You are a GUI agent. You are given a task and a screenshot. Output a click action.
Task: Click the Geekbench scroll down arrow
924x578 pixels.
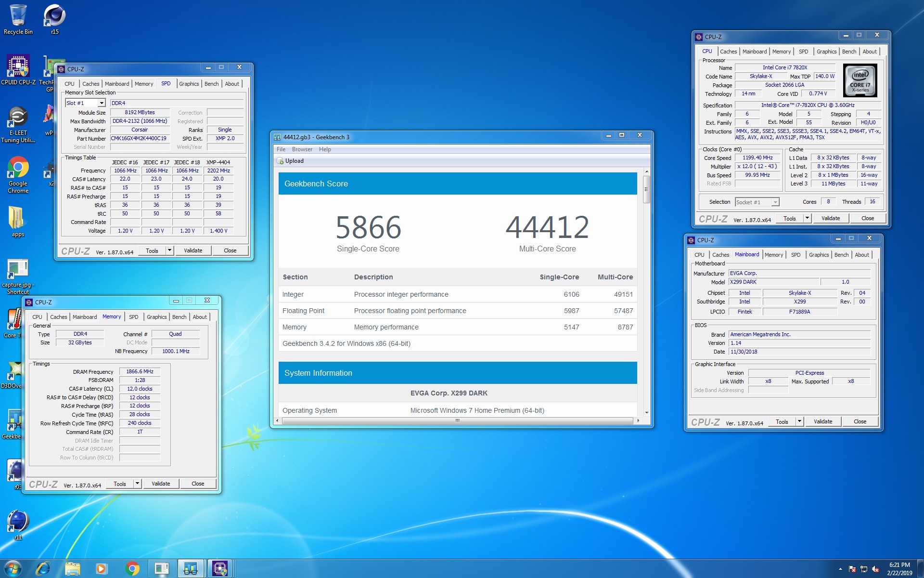point(646,412)
